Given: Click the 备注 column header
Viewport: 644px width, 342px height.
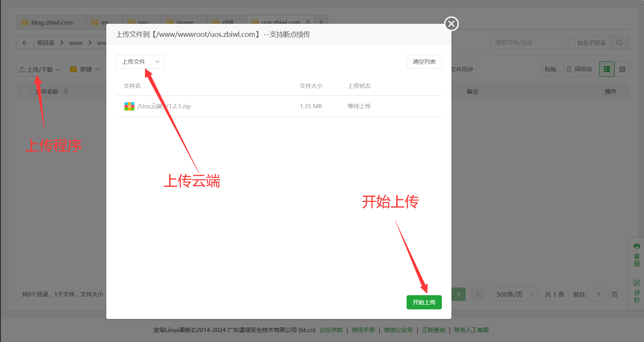Looking at the screenshot, I should 473,91.
